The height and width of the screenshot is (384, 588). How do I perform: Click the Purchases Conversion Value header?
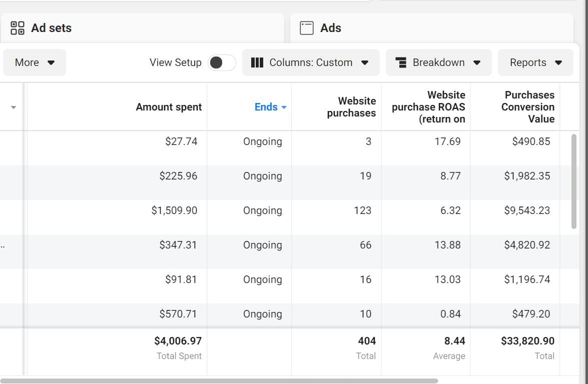pos(529,107)
